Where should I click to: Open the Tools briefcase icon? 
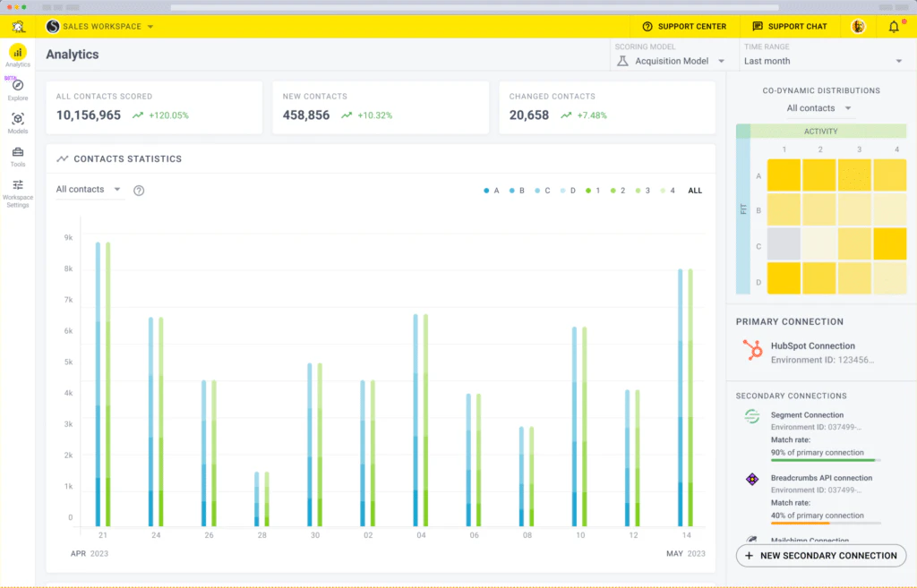tap(18, 152)
